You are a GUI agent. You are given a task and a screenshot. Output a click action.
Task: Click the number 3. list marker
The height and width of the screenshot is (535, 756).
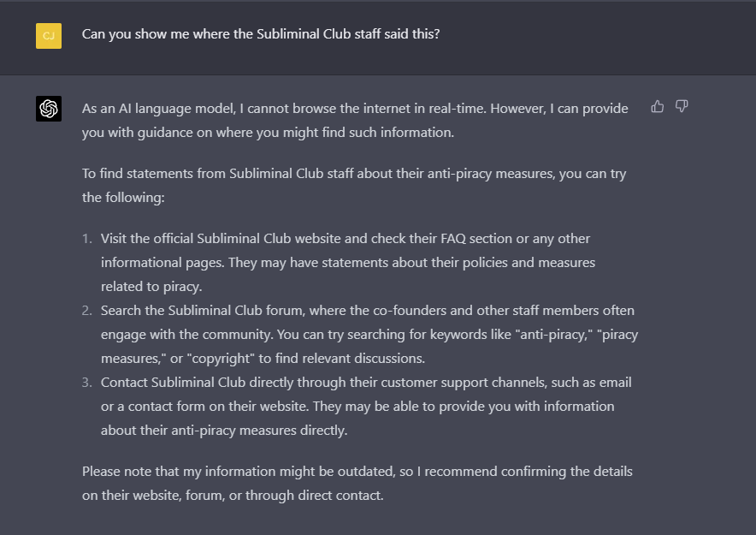click(86, 383)
